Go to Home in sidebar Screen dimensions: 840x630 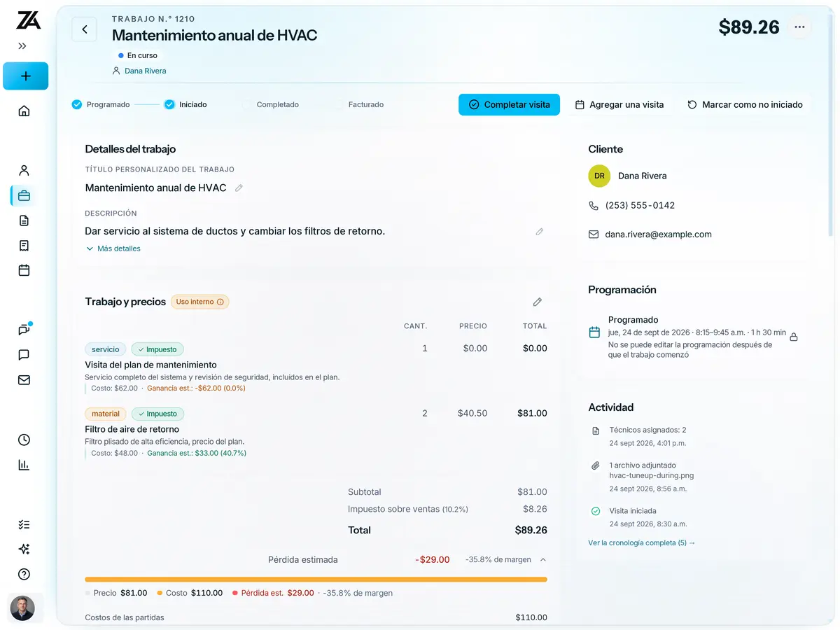24,111
